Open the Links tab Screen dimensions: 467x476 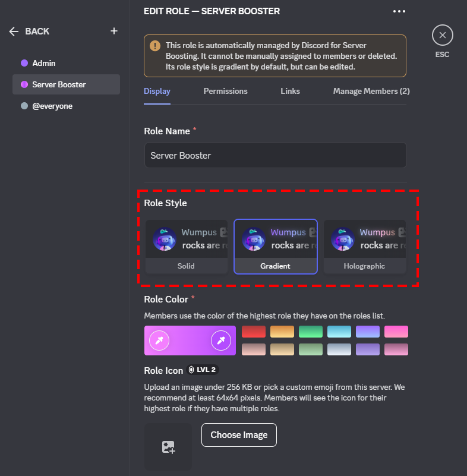(290, 92)
